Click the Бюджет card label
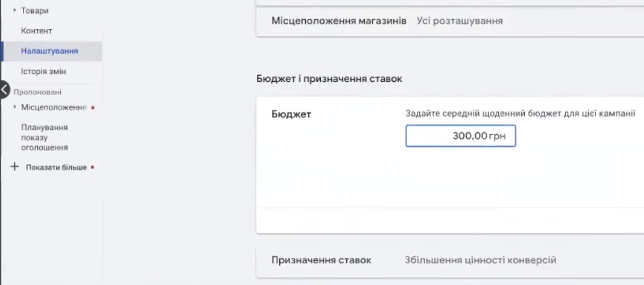The width and height of the screenshot is (644, 285). pyautogui.click(x=292, y=114)
